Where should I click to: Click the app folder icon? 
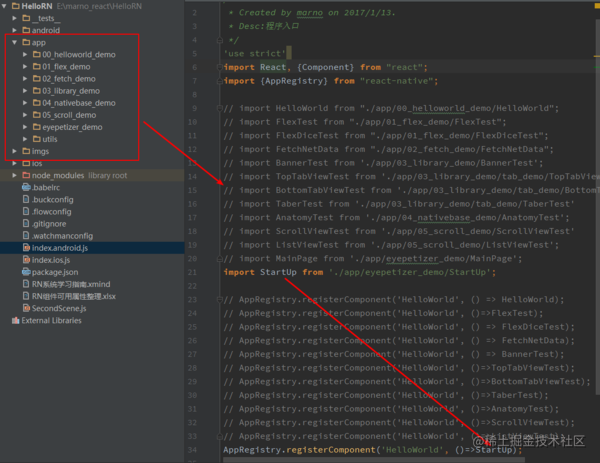(x=26, y=42)
